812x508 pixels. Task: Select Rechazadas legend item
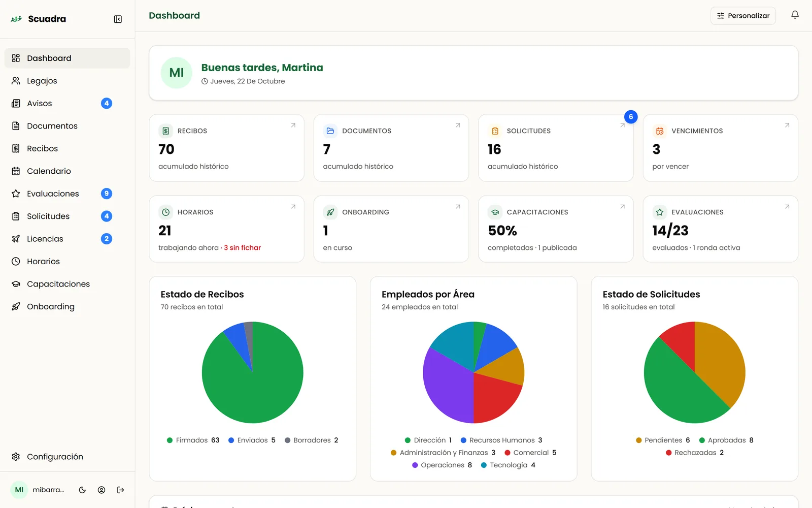click(x=695, y=453)
